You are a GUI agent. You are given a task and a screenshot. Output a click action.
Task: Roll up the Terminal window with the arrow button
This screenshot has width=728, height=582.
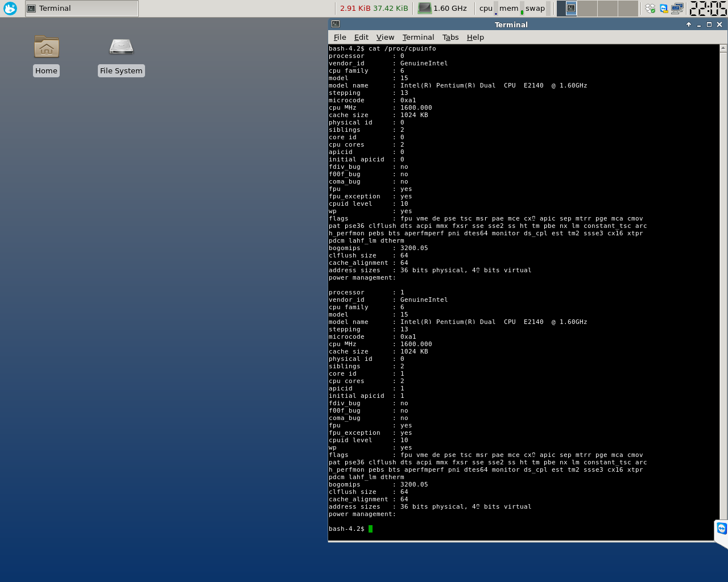coord(689,24)
